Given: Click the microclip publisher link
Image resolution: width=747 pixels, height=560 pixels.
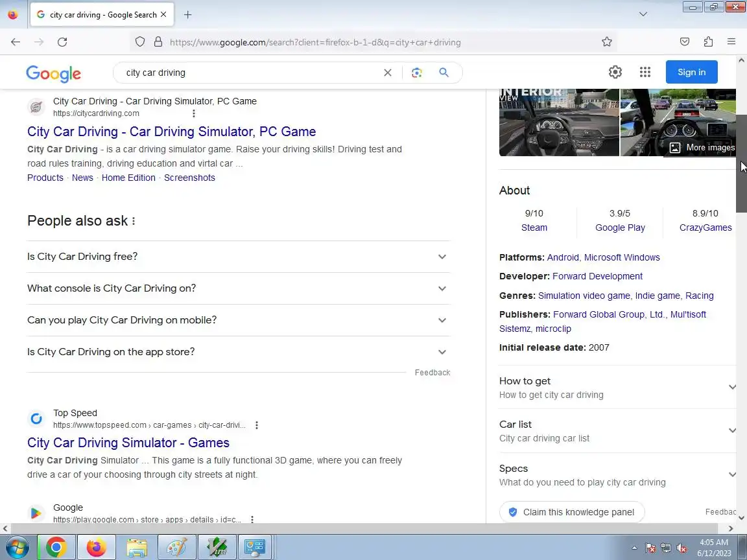Looking at the screenshot, I should [553, 329].
